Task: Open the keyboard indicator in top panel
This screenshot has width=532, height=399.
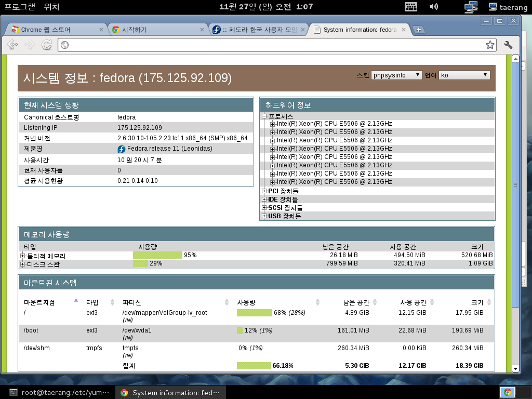Action: coord(410,7)
